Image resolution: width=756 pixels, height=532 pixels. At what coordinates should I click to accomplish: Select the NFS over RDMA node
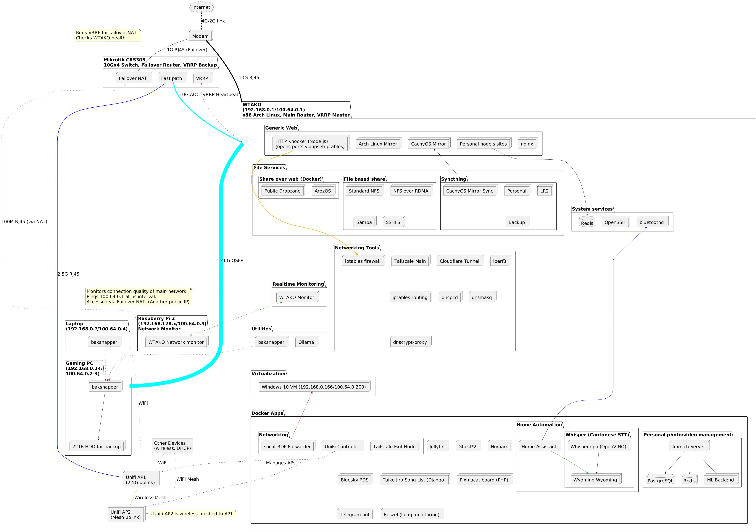click(412, 190)
